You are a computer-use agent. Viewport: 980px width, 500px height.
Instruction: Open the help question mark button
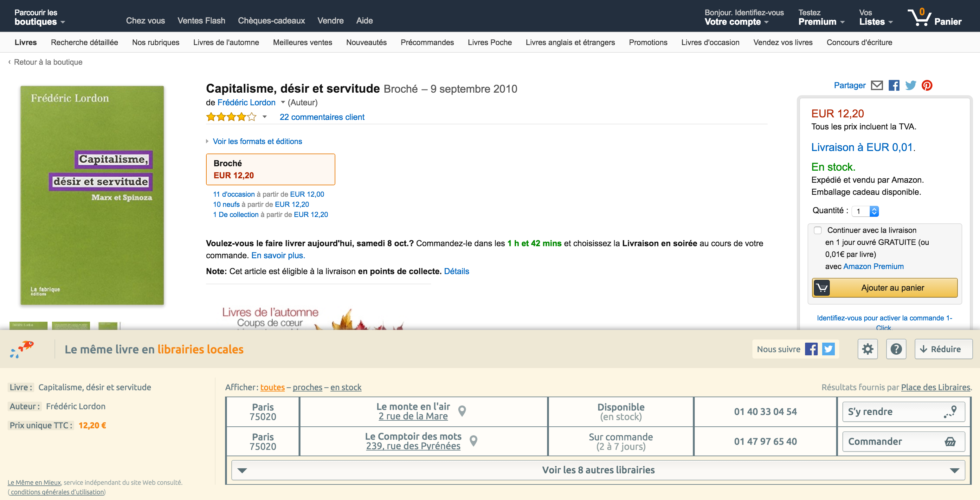(896, 349)
